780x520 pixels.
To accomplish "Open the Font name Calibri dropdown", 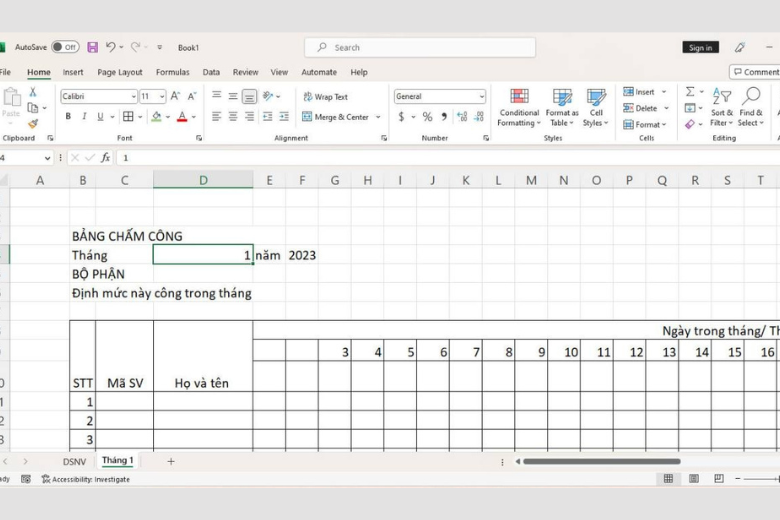I will coord(133,96).
